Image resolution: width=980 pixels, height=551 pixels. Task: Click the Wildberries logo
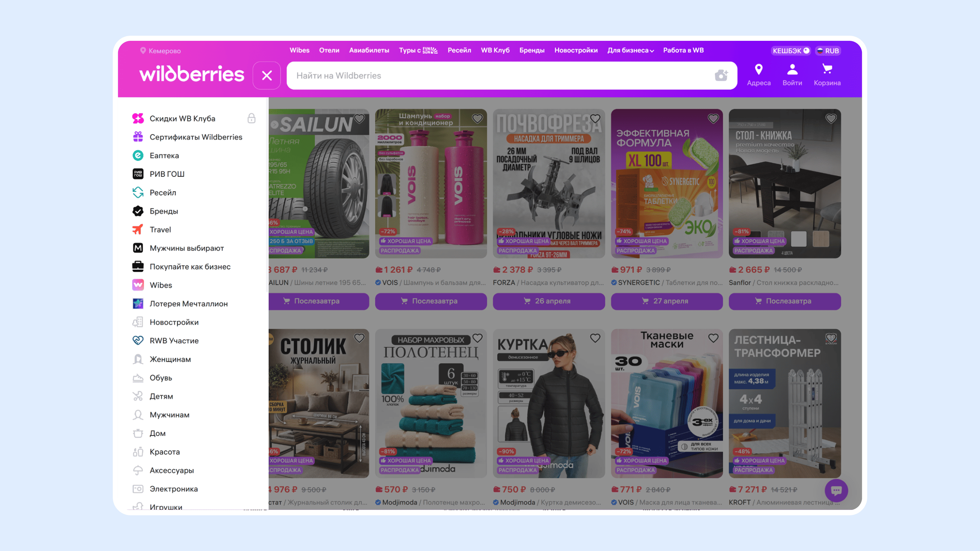(192, 74)
